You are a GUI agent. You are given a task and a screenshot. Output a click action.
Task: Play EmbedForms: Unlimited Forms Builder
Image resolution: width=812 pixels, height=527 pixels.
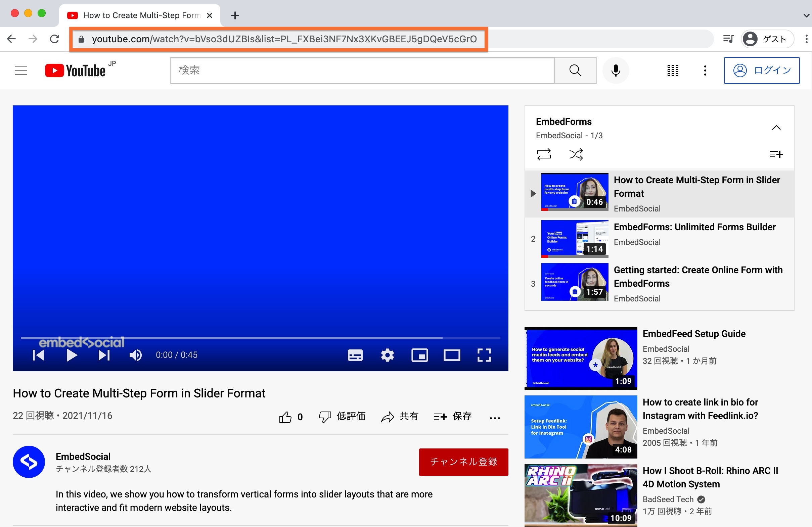tap(695, 227)
